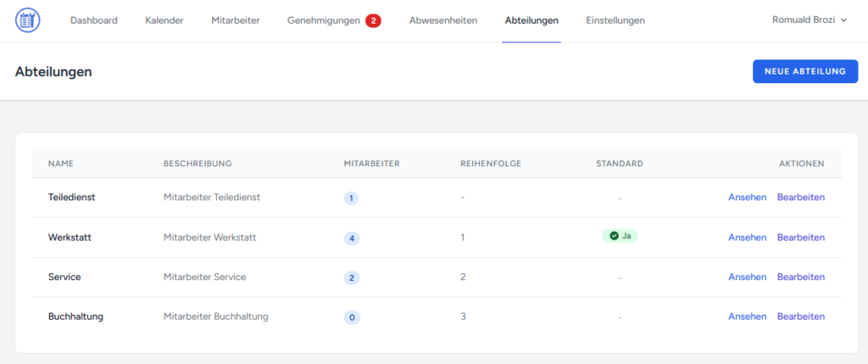Select the Abteilungen tab
Image resolution: width=868 pixels, height=364 pixels.
click(x=531, y=20)
